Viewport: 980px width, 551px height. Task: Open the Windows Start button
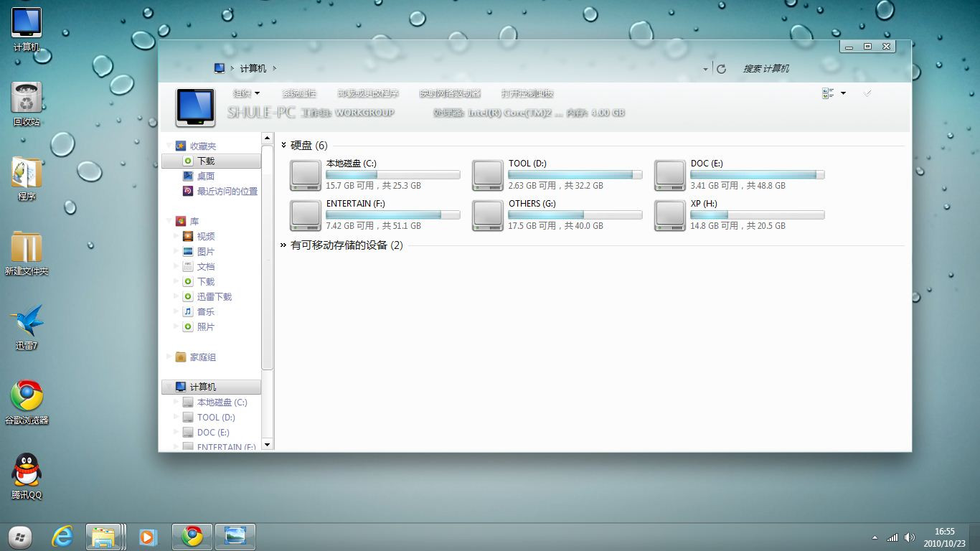tap(20, 537)
